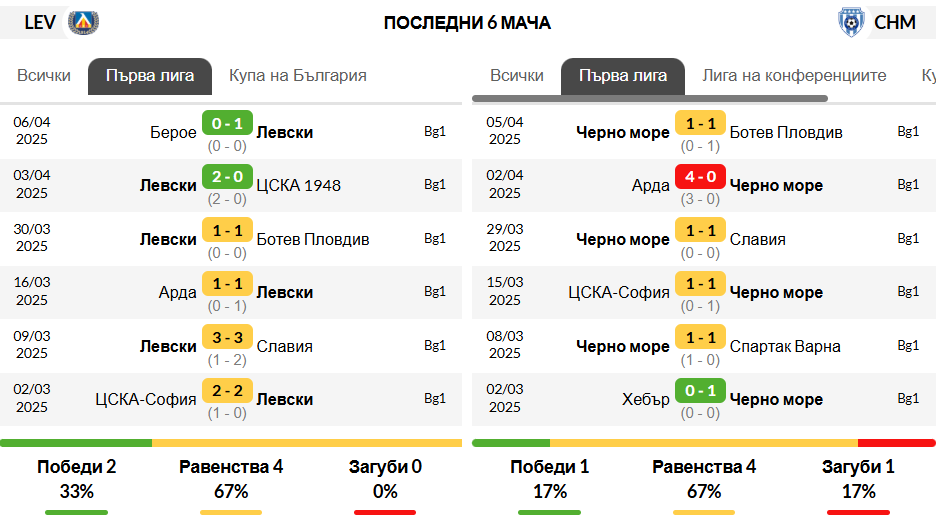This screenshot has width=936, height=531.
Task: Click the Cherno More team crest icon
Action: click(850, 22)
